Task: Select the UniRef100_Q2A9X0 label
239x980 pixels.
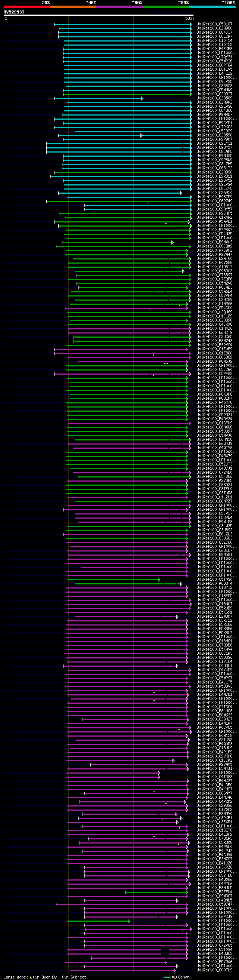Action: [x=215, y=193]
